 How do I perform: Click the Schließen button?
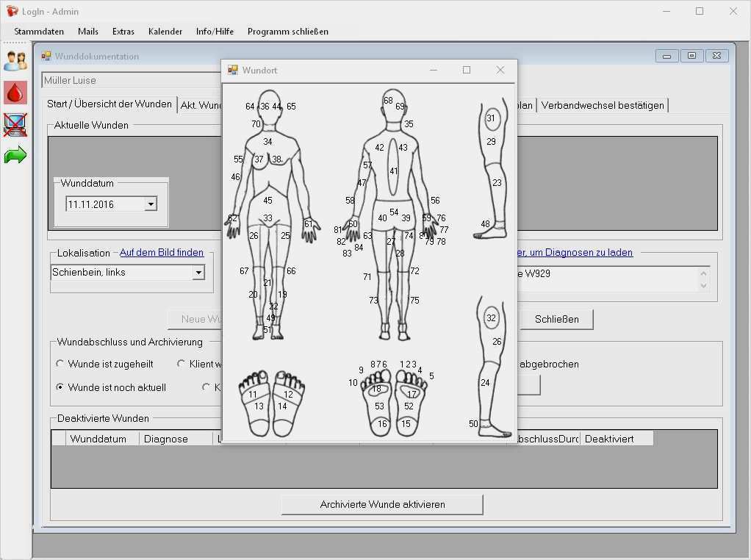pyautogui.click(x=556, y=319)
